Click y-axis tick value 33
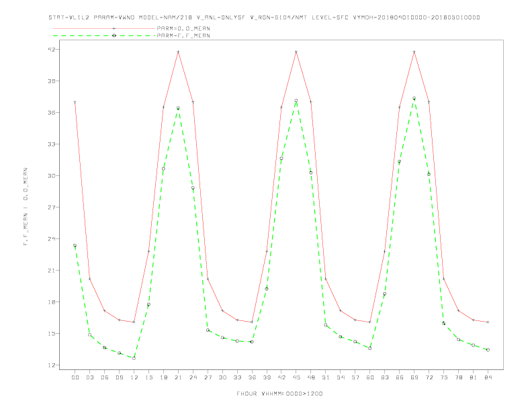The width and height of the screenshot is (532, 411). pyautogui.click(x=52, y=144)
